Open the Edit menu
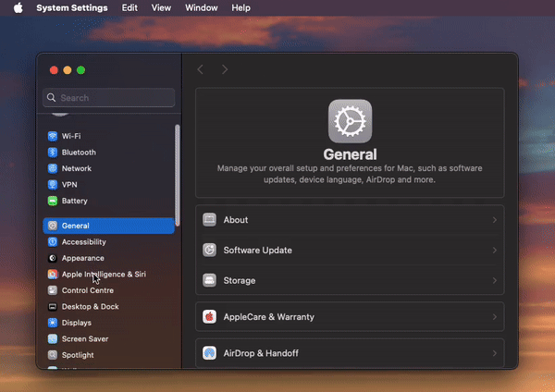This screenshot has height=392, width=555. point(129,7)
